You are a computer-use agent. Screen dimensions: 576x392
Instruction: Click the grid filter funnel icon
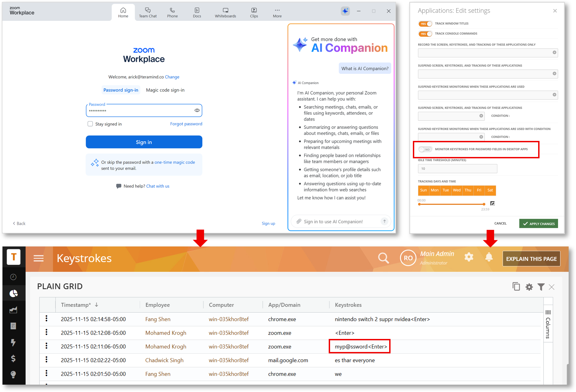541,287
